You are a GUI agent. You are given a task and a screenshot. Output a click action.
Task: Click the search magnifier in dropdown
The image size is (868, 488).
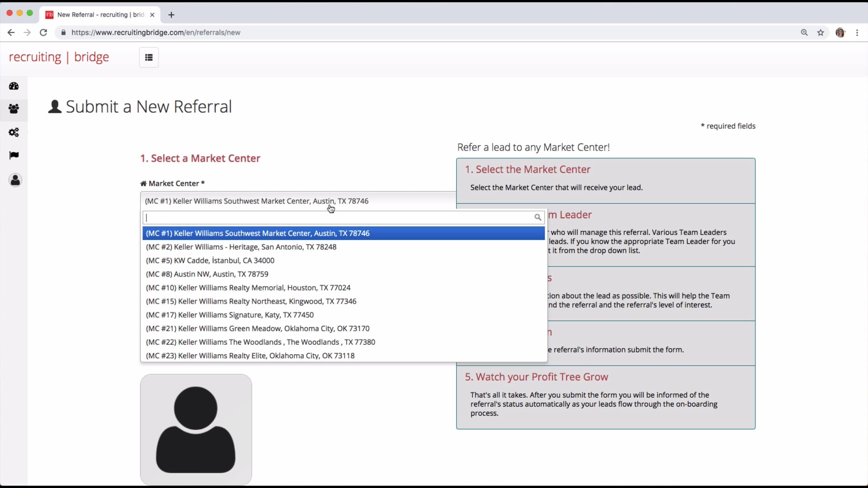point(538,217)
